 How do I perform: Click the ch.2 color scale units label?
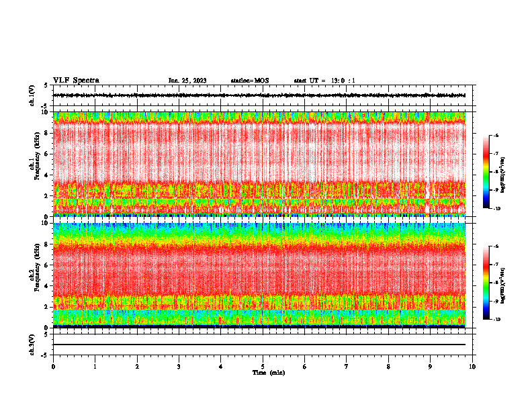coord(503,285)
